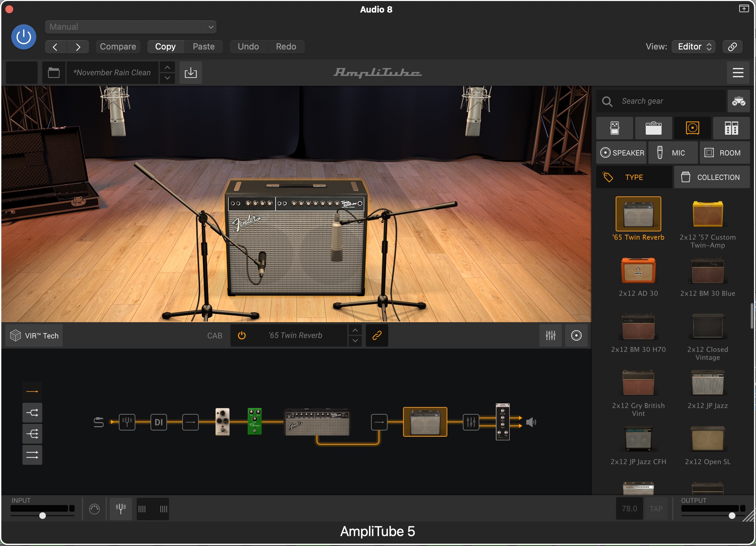This screenshot has width=756, height=546.
Task: Click the Copy button
Action: (165, 47)
